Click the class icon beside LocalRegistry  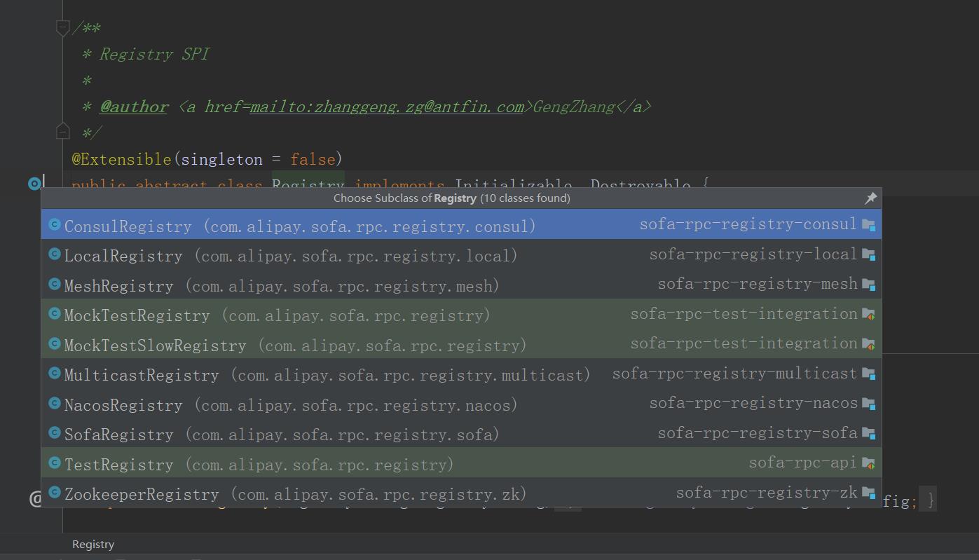coord(55,254)
